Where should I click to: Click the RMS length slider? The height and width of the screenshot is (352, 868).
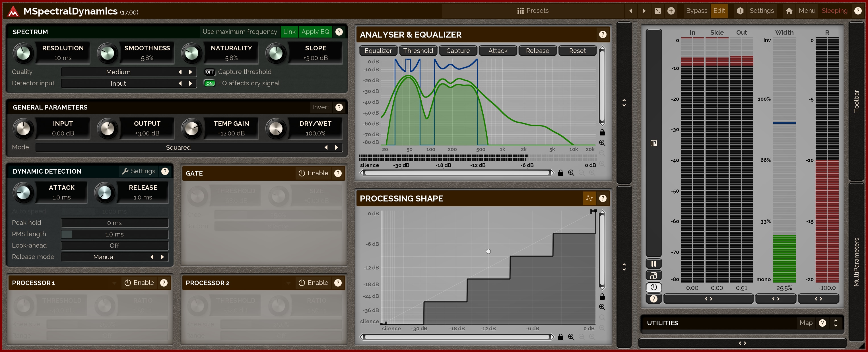pos(114,234)
